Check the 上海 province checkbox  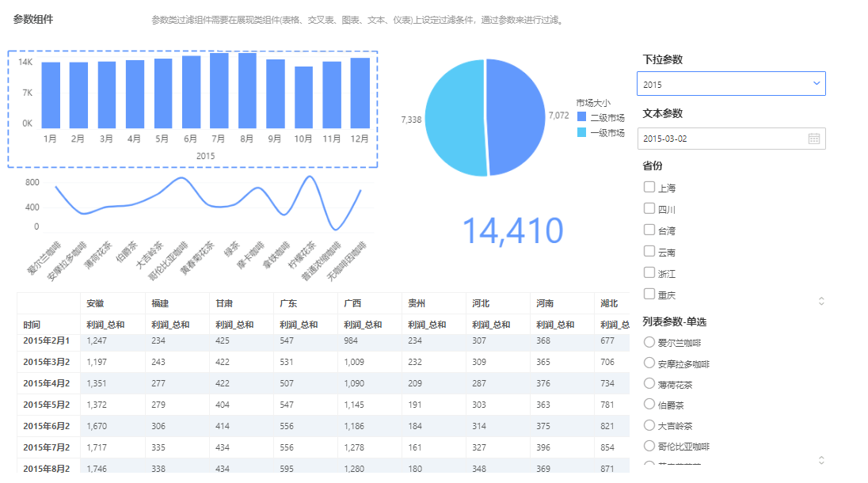click(649, 188)
